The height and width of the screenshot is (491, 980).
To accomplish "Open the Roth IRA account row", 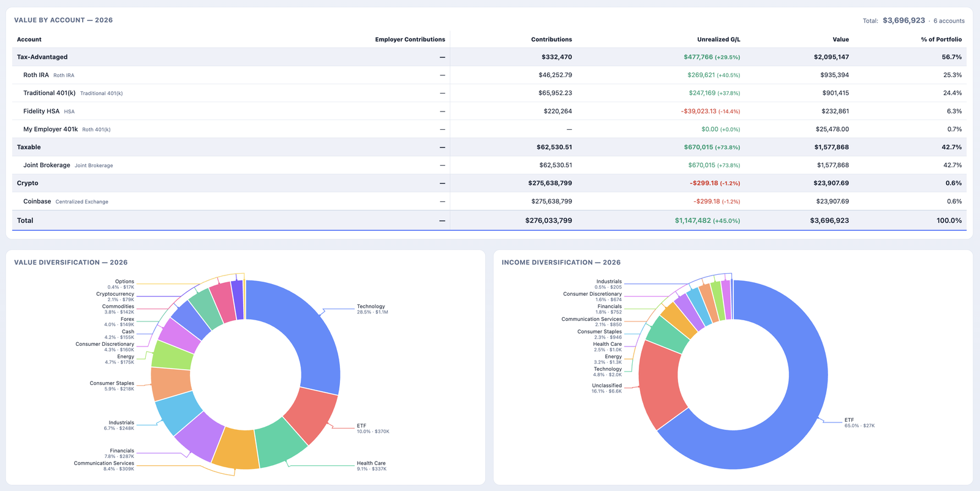I will pos(489,75).
